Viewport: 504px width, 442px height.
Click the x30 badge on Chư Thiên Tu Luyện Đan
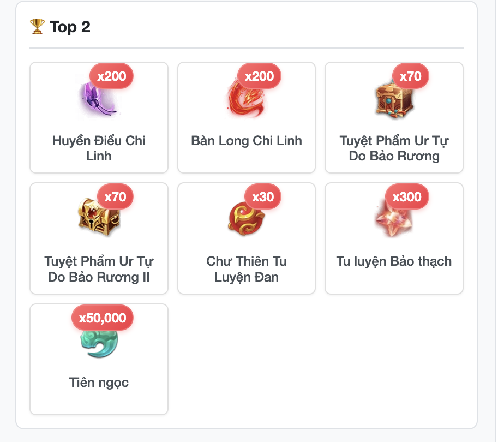(x=263, y=197)
